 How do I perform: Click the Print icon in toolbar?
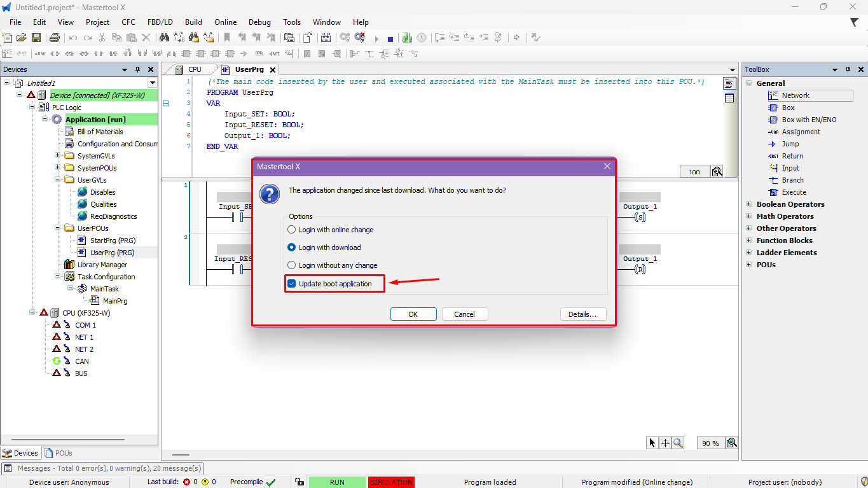pyautogui.click(x=55, y=38)
